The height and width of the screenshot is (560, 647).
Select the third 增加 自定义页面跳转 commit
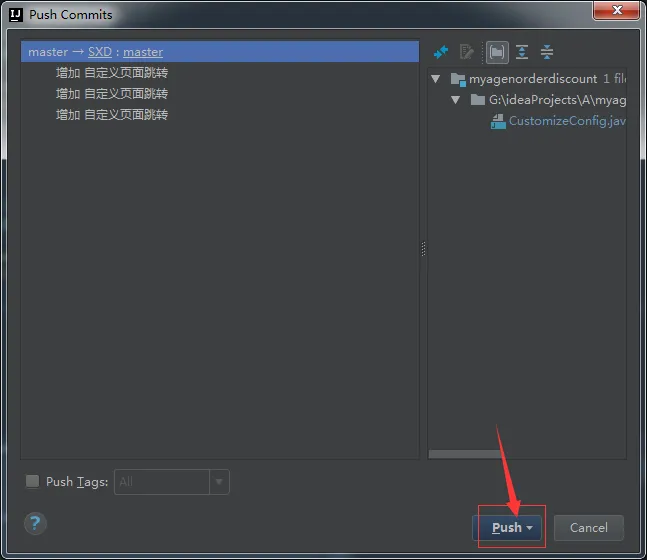(112, 114)
